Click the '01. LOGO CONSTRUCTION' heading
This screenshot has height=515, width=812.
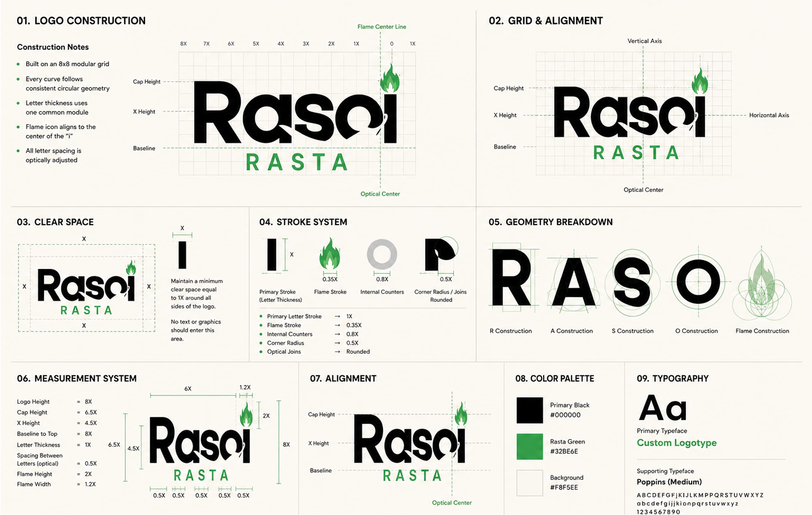tap(81, 21)
